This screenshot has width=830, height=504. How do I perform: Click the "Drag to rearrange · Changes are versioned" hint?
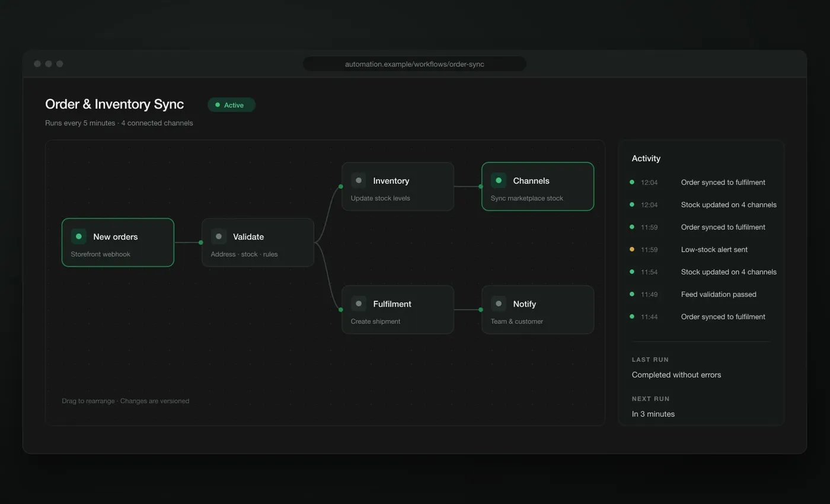tap(126, 401)
